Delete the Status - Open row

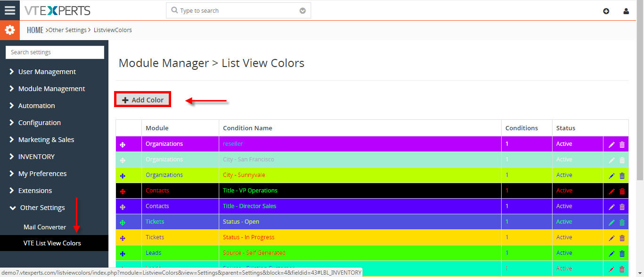622,222
